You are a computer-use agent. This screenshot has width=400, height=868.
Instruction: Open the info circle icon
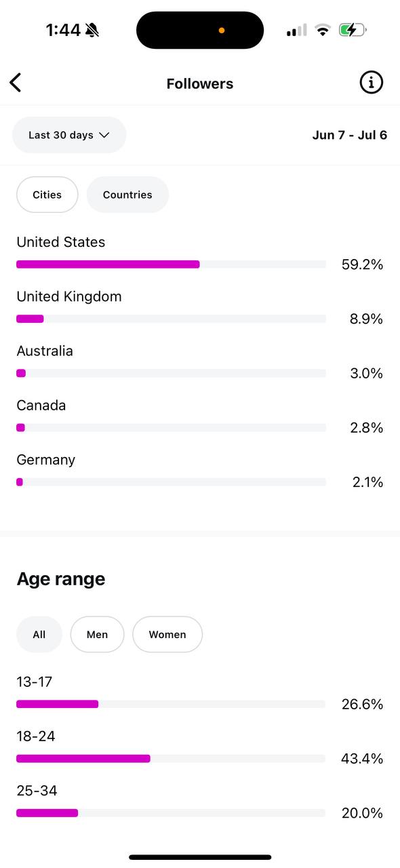[x=371, y=83]
